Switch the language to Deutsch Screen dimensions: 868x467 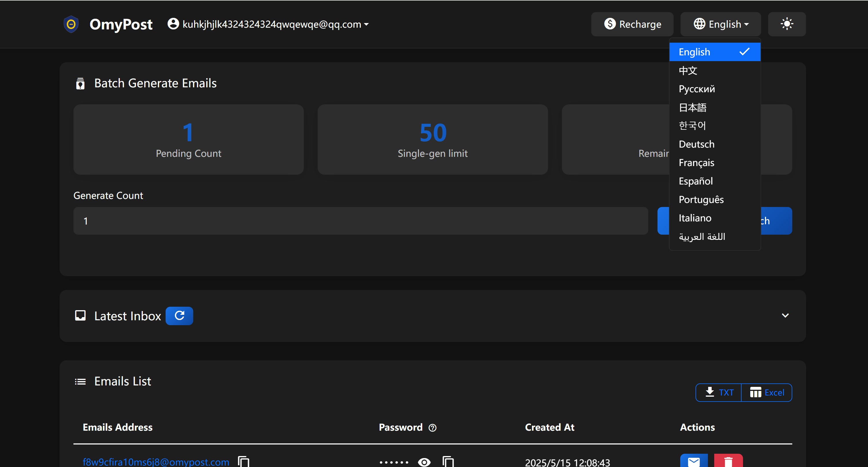click(x=696, y=144)
